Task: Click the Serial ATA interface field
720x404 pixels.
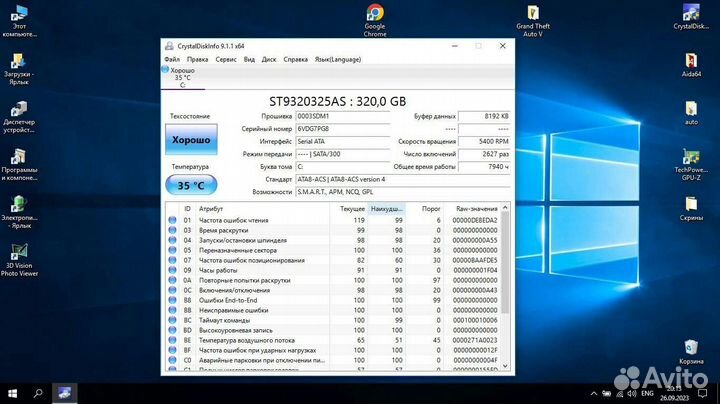Action: (343, 141)
